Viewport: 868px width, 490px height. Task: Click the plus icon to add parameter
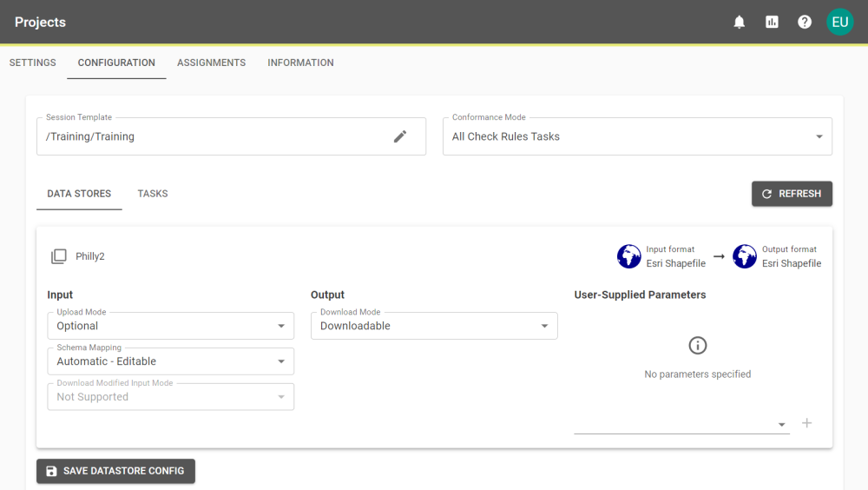pos(806,423)
